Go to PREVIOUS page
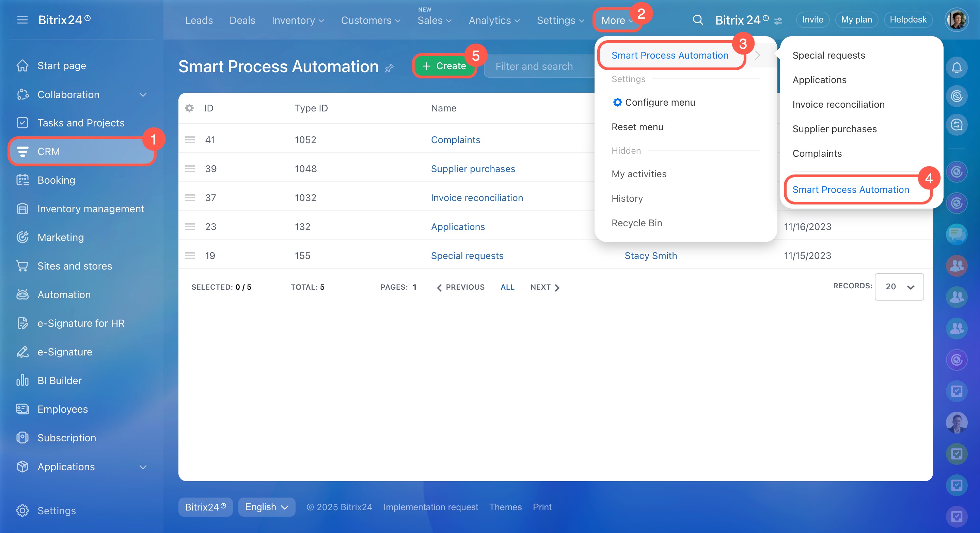The width and height of the screenshot is (980, 533). [x=461, y=287]
